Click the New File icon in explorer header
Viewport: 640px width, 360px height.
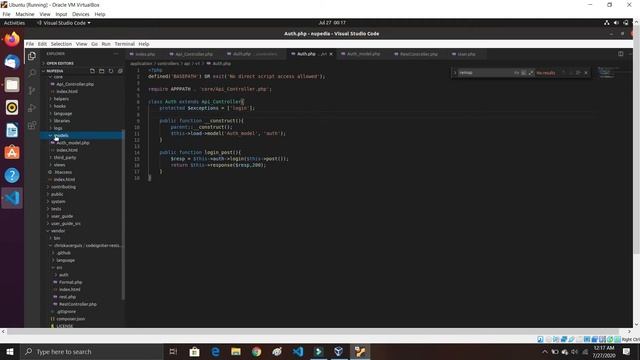point(92,71)
